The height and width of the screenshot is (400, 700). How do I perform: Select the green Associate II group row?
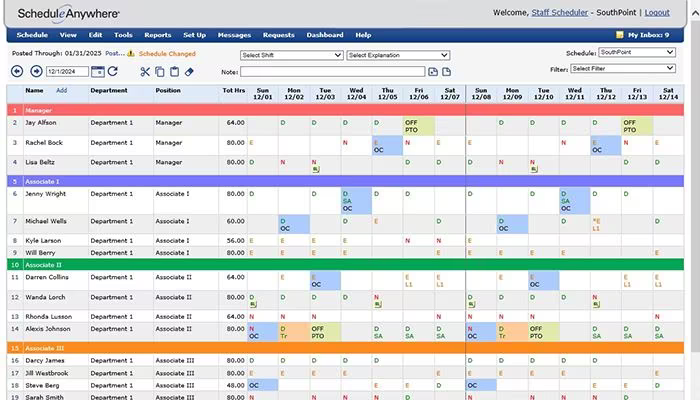pos(345,265)
